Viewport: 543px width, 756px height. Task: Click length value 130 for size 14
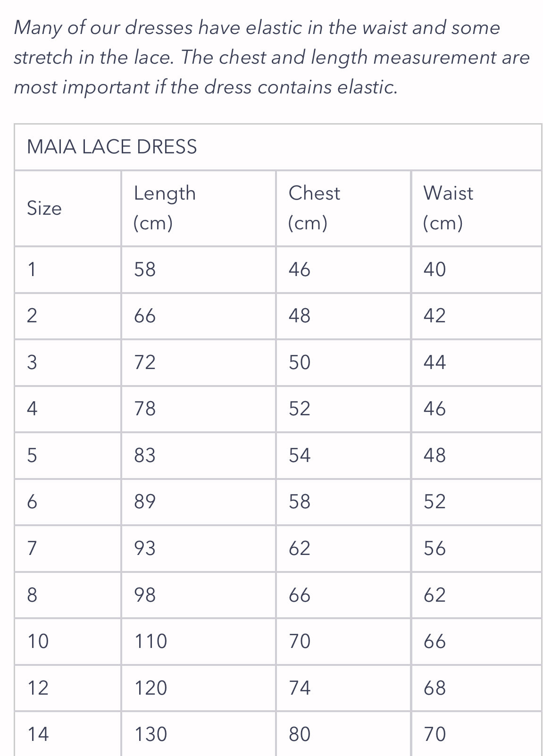[x=151, y=734]
